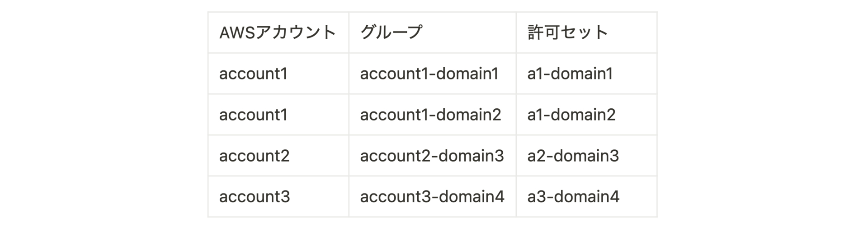Click the account1-domain2 group cell
The image size is (868, 227).
tap(432, 115)
